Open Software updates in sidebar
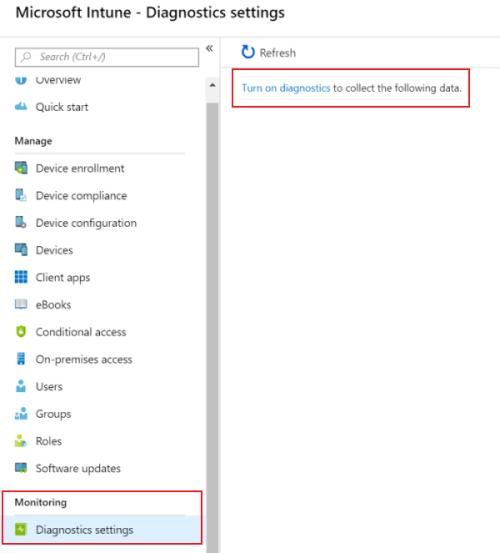 point(78,468)
